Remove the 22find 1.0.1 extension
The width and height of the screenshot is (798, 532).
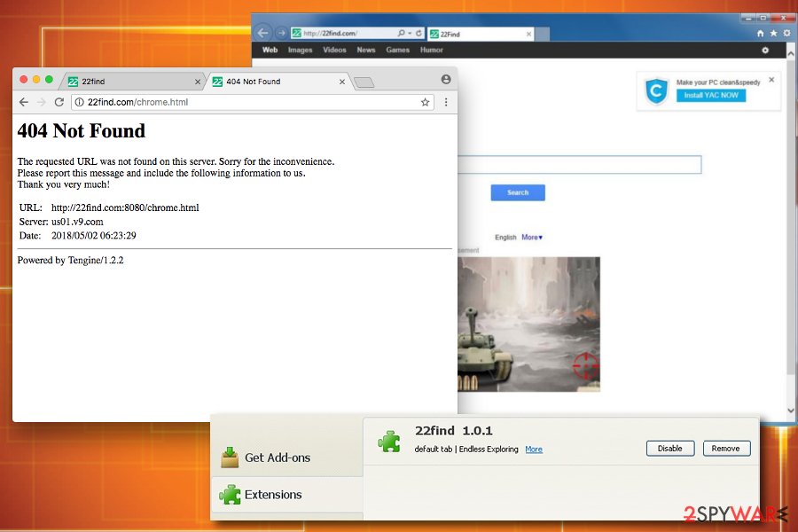[726, 449]
